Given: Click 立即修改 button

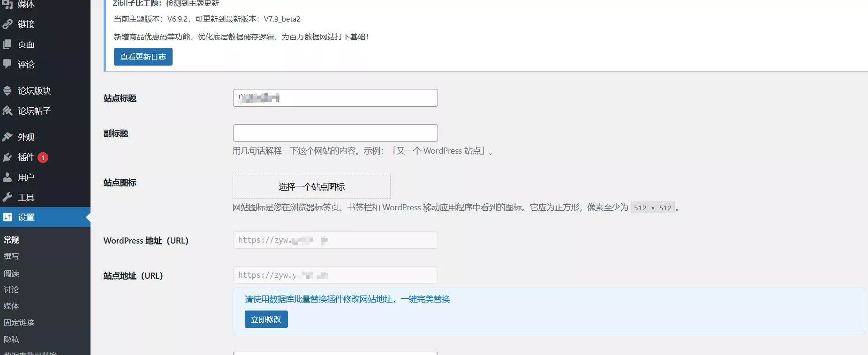Looking at the screenshot, I should click(x=266, y=319).
